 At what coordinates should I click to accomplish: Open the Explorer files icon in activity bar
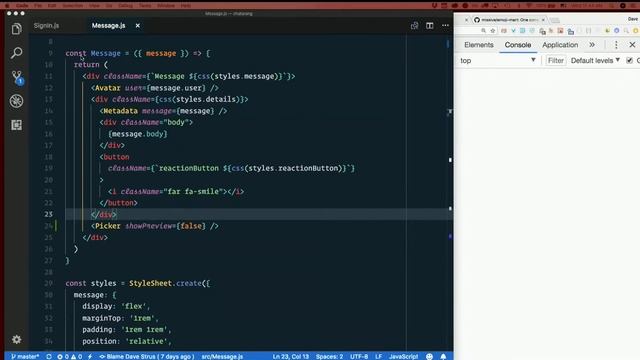pos(16,29)
